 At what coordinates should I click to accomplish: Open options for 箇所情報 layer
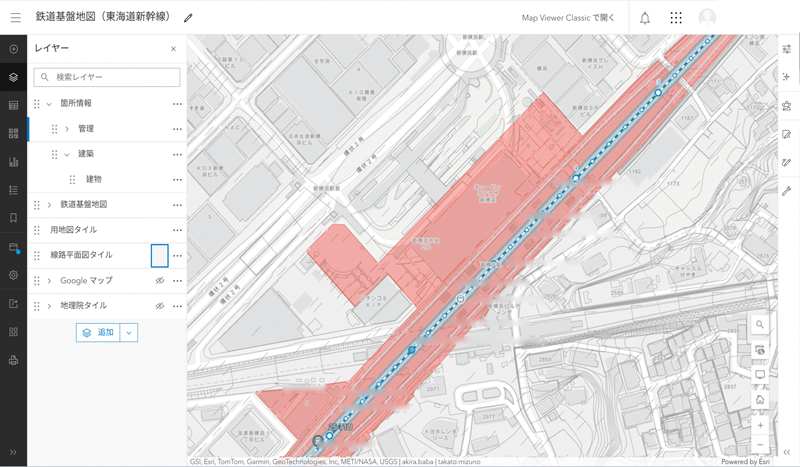tap(177, 104)
